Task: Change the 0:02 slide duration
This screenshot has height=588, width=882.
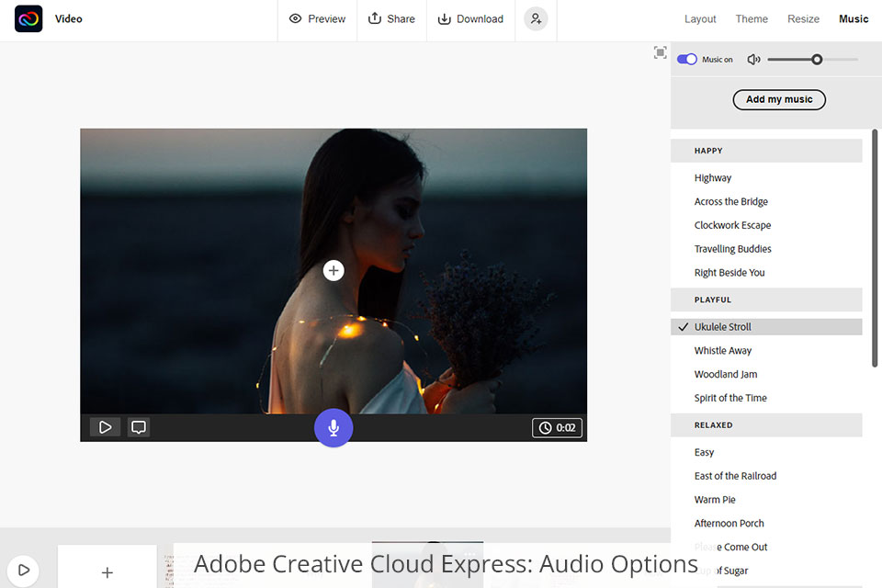Action: 557,427
